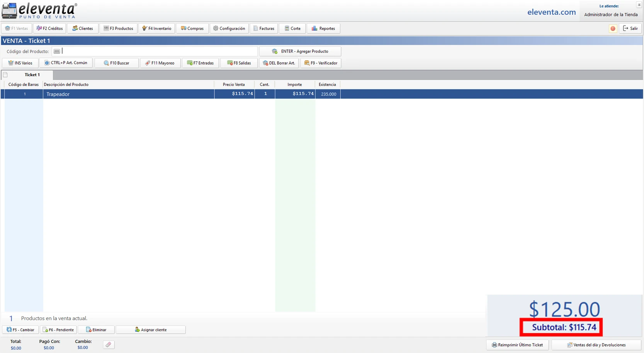Open the Facturas section
Image resolution: width=644 pixels, height=353 pixels.
point(264,29)
